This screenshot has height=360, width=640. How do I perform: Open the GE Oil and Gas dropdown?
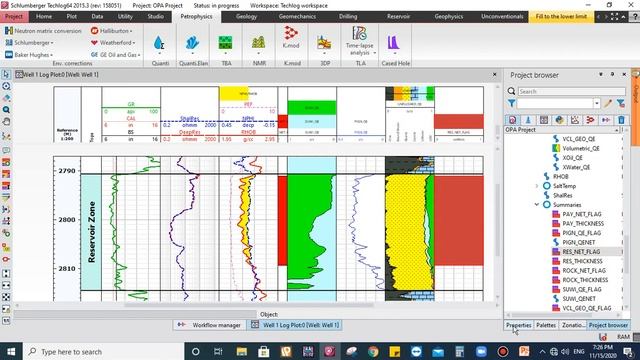pos(116,54)
